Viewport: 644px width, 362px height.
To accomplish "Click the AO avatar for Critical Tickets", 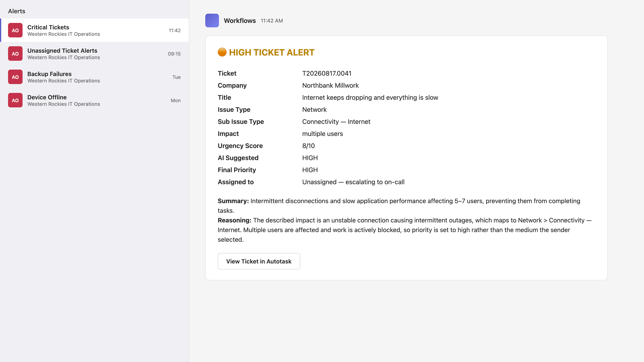I will [15, 30].
